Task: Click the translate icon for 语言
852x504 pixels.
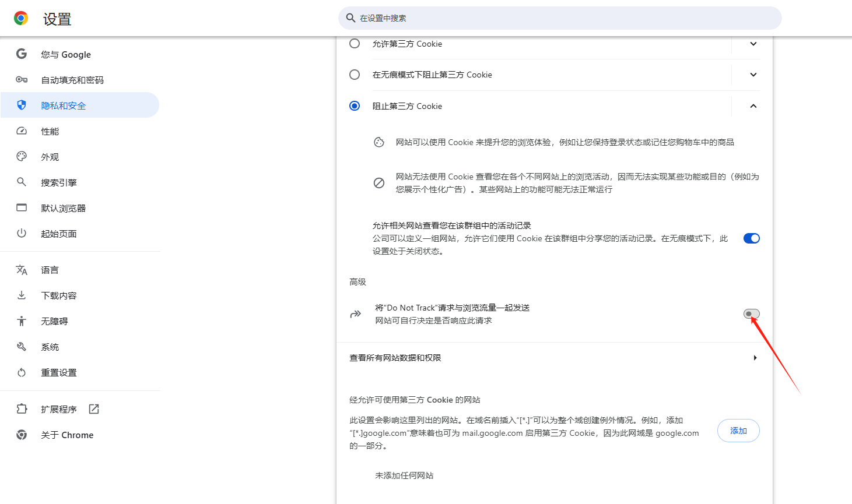Action: [x=22, y=270]
